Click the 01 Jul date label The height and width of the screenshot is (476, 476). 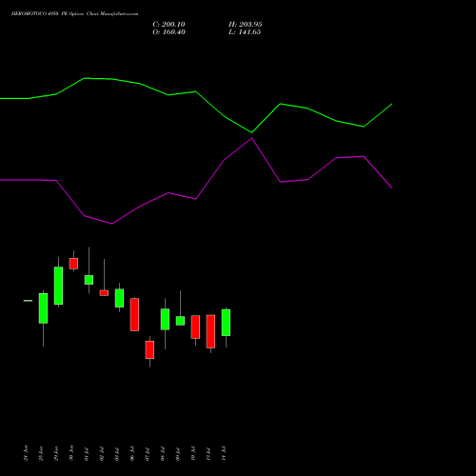87,454
